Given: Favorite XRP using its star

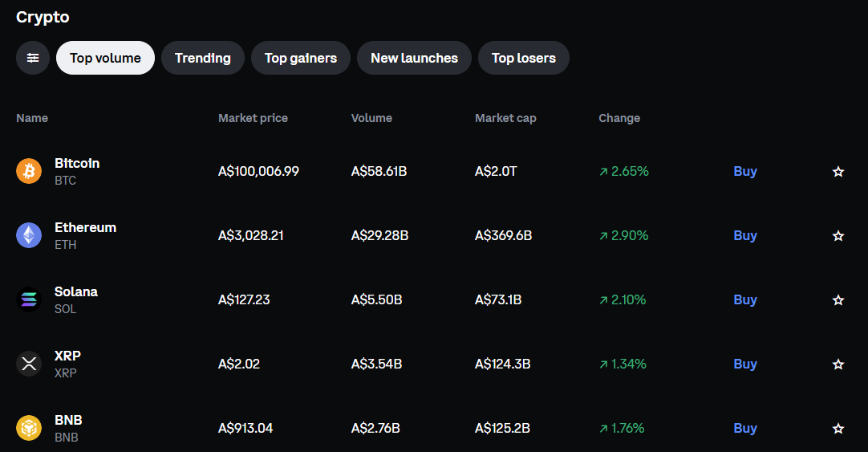Looking at the screenshot, I should click(x=838, y=364).
